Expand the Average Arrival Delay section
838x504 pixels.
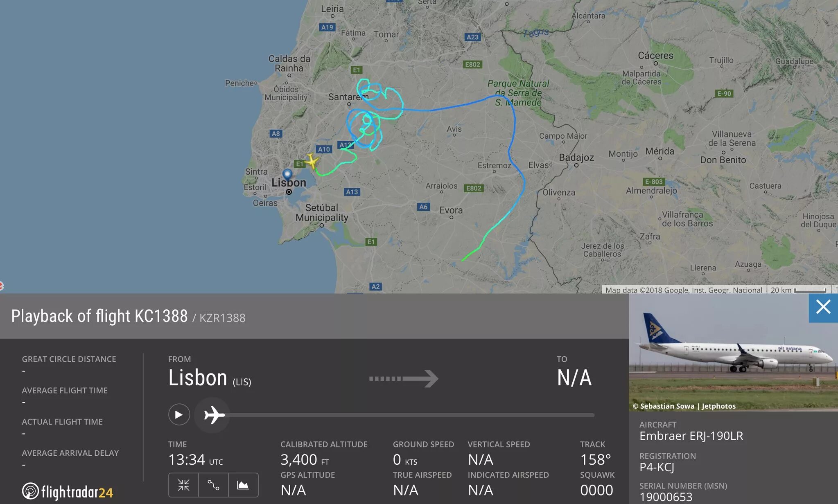[x=67, y=452]
